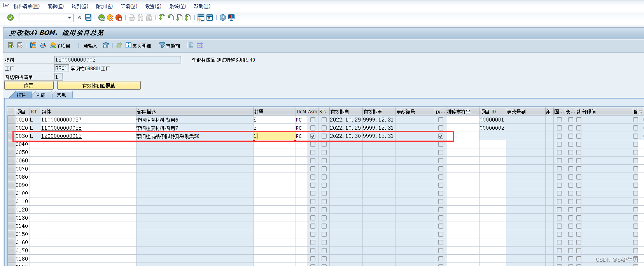This screenshot has height=266, width=644.
Task: Click the orange detail icon after Deselect All
Action: tap(33, 46)
